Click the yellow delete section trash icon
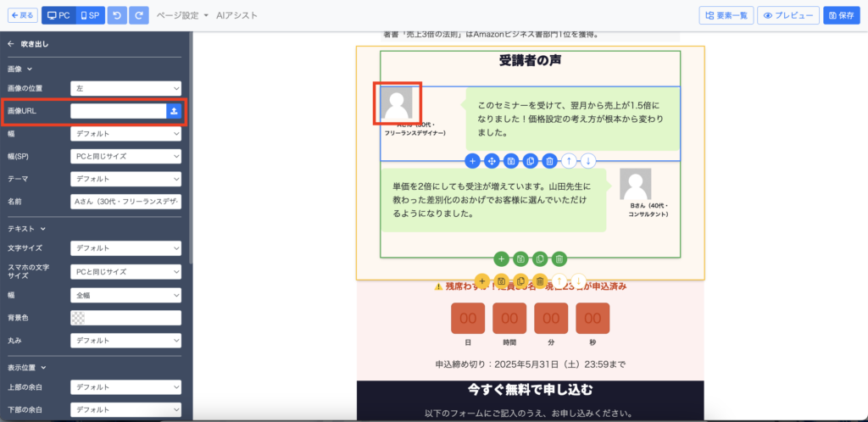868x422 pixels. (540, 281)
